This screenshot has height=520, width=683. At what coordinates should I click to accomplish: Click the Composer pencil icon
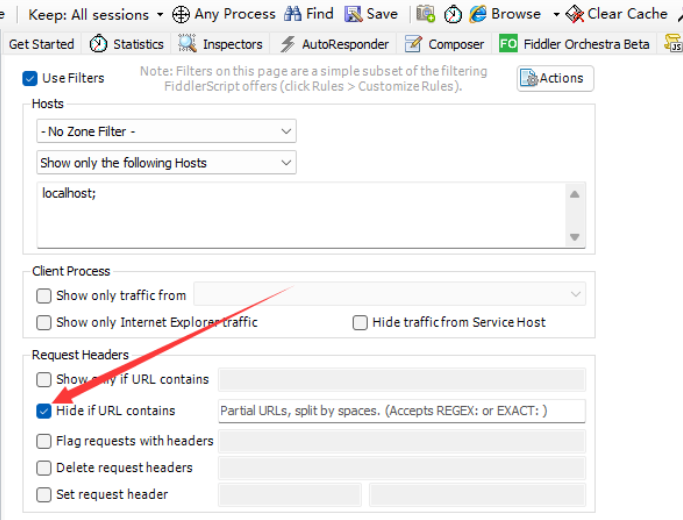click(x=413, y=44)
